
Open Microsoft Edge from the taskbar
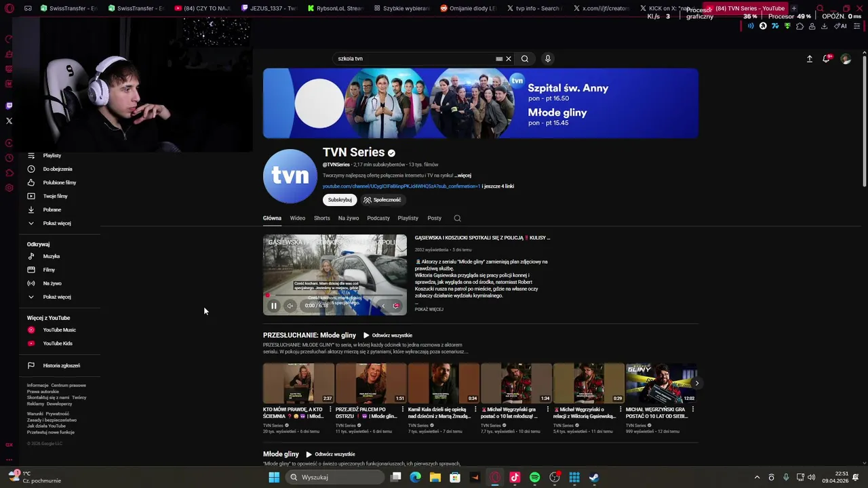[x=416, y=477]
